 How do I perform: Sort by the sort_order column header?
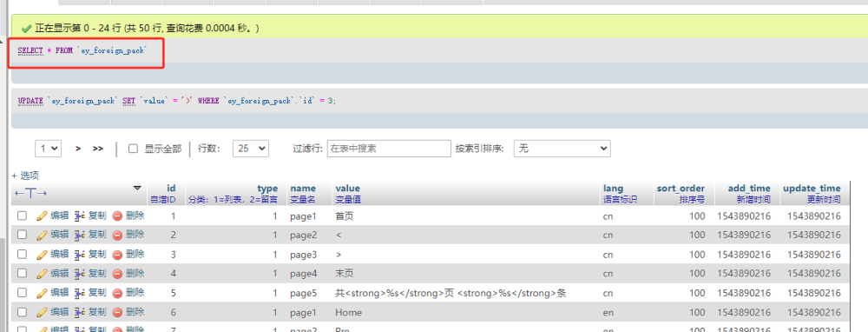[x=681, y=189]
